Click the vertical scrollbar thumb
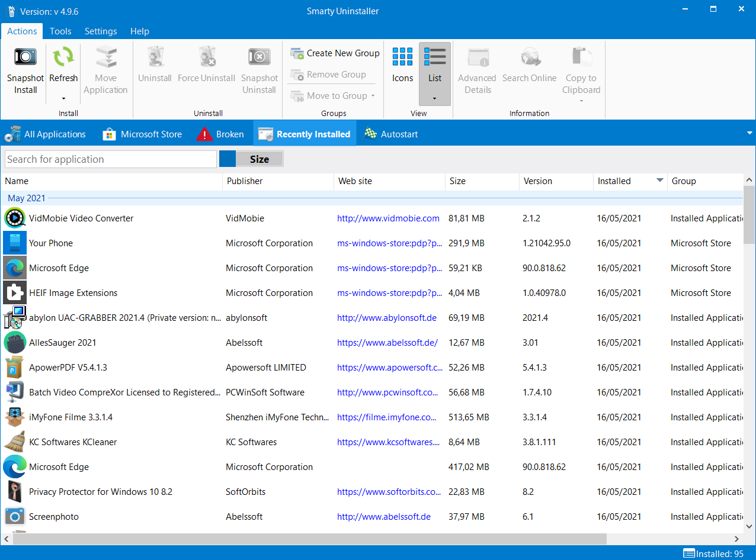The image size is (756, 560). click(x=749, y=214)
